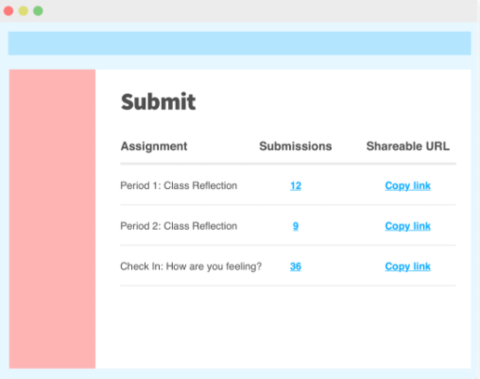Select Period 1: Class Reflection assignment
480x379 pixels.
point(179,185)
